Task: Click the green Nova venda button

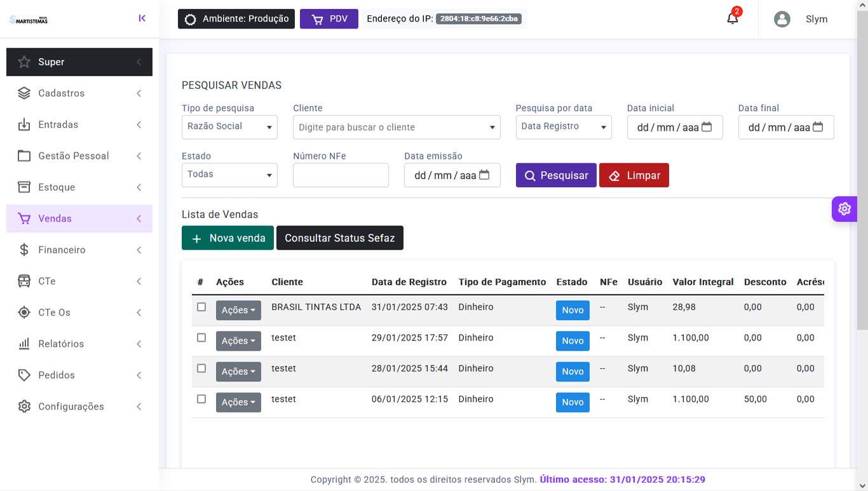Action: coord(227,238)
